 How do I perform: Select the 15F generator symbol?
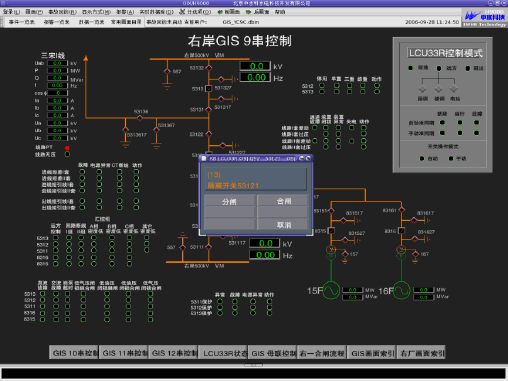coord(331,290)
